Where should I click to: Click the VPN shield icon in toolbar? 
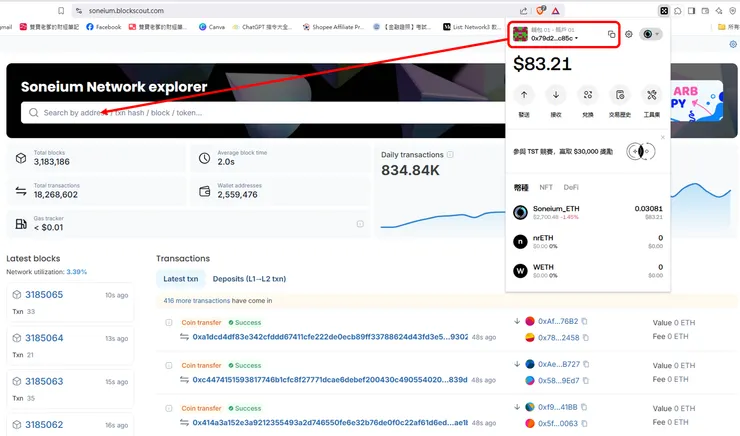point(732,10)
